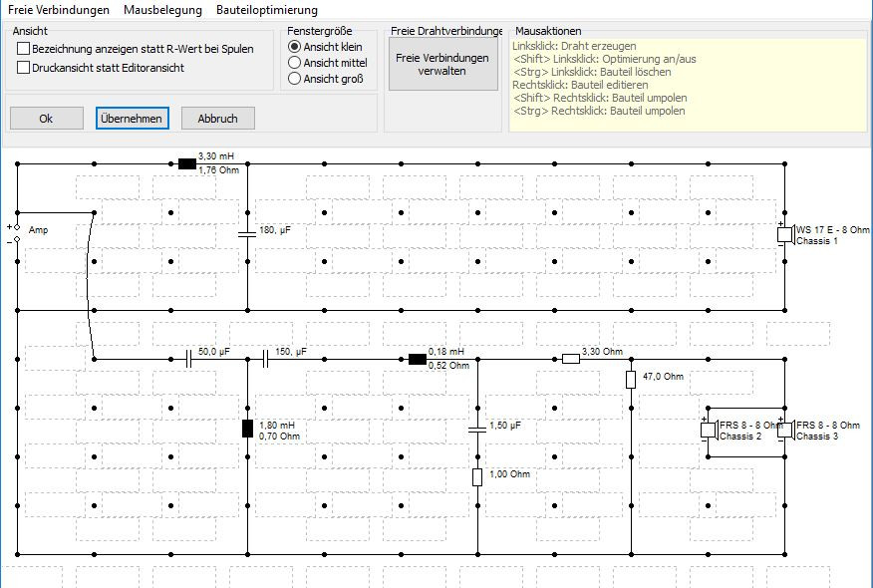Select the 47,0 Ohm resistor symbol
This screenshot has height=588, width=873.
click(631, 380)
